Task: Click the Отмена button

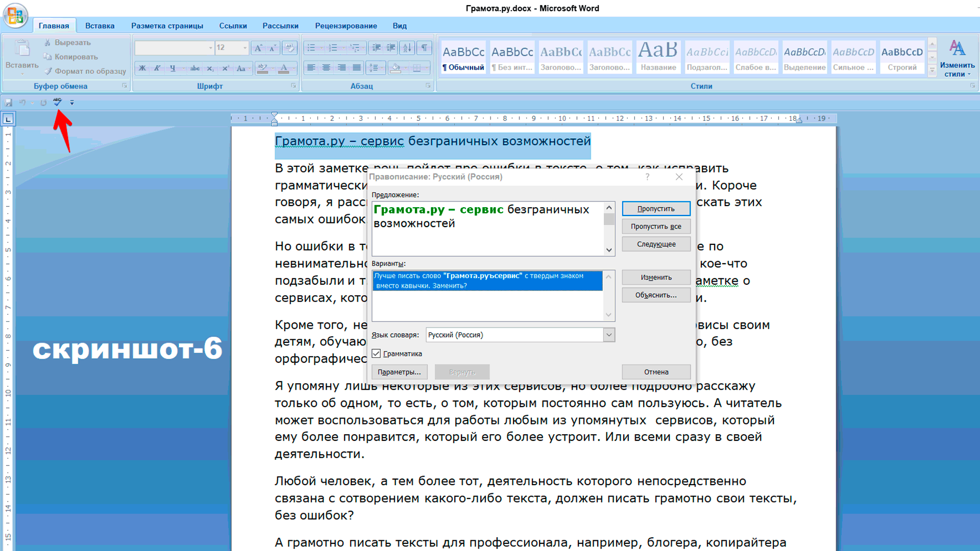Action: (656, 372)
